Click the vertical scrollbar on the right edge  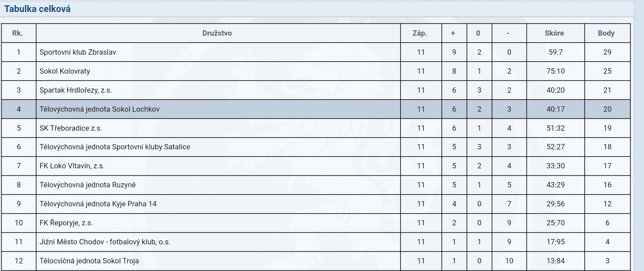(639, 135)
